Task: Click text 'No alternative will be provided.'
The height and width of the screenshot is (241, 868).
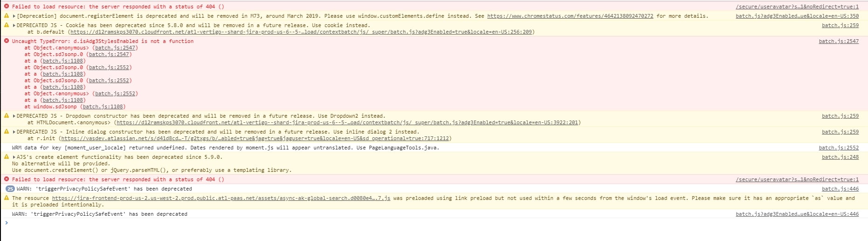Action: (x=61, y=163)
